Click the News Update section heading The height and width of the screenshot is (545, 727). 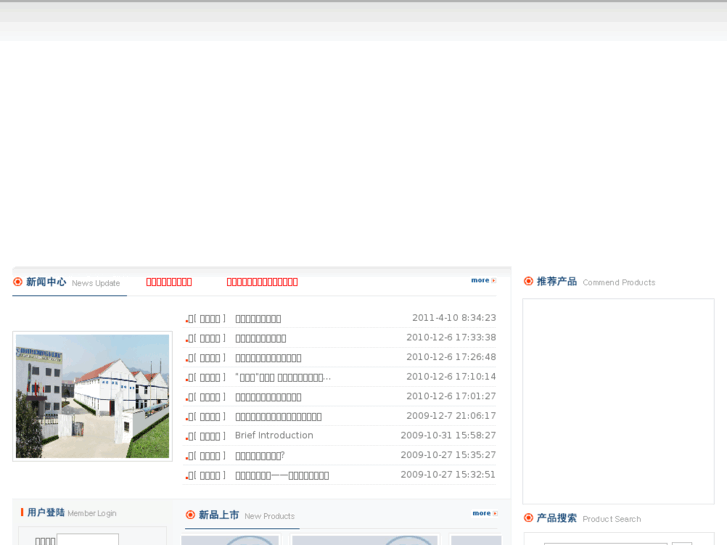73,282
